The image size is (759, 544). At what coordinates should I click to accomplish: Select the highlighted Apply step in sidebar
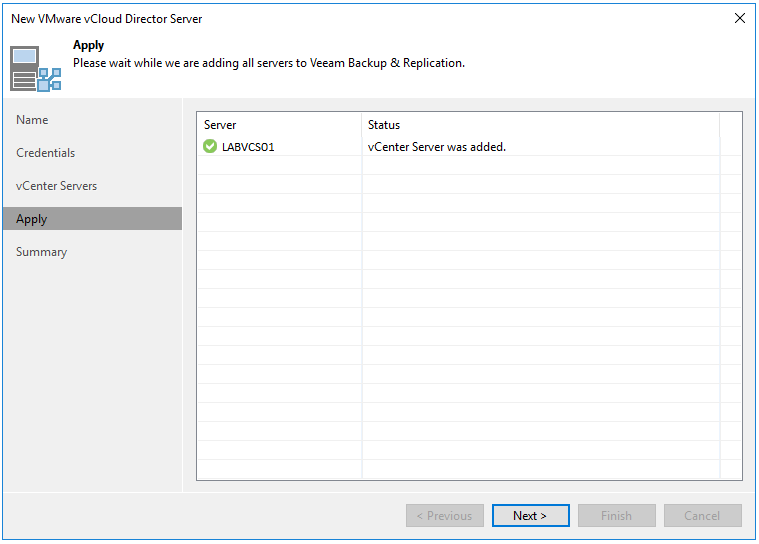(32, 219)
